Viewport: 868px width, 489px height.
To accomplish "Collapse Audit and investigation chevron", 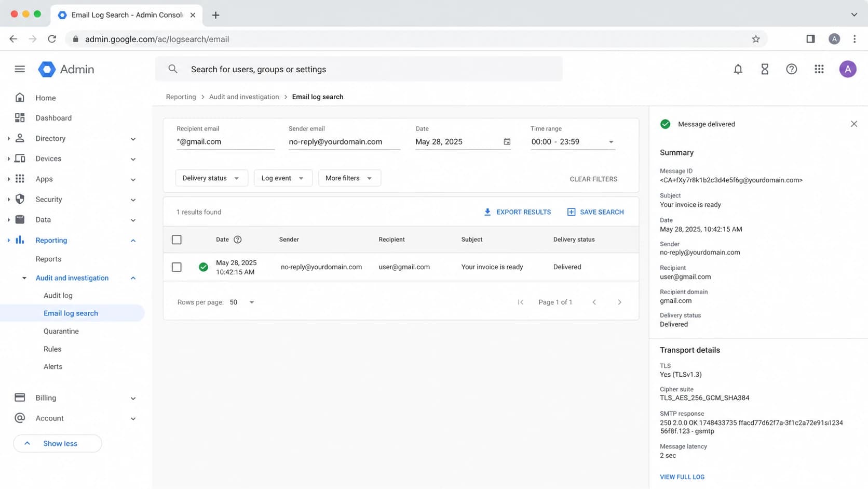I will point(133,278).
